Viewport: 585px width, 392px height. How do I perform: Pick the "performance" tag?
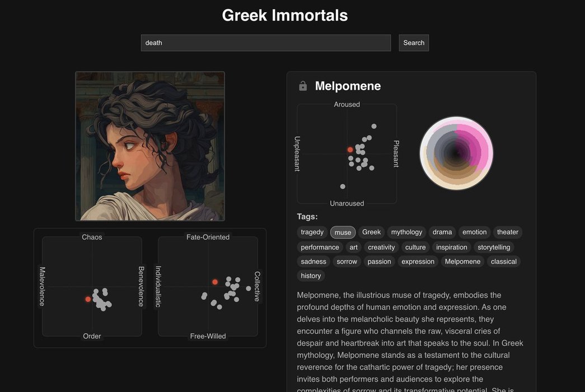(320, 247)
